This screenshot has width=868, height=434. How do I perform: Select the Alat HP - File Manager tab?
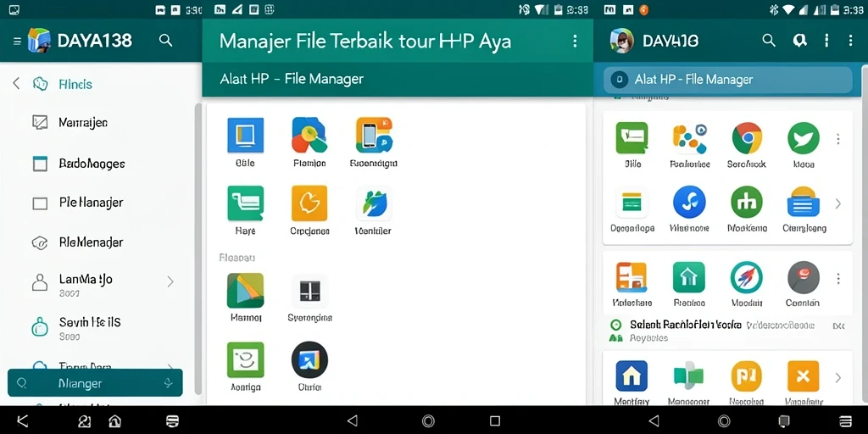pyautogui.click(x=292, y=79)
